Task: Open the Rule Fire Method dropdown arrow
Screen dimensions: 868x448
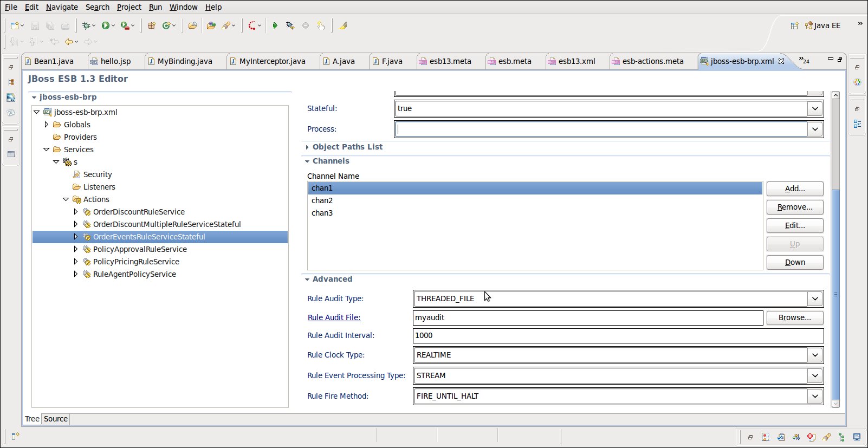Action: (x=815, y=396)
